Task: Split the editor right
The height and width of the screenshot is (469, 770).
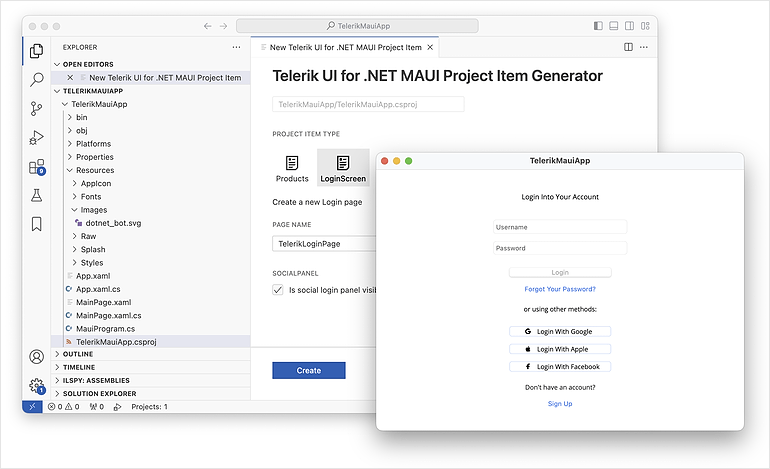Action: 628,47
